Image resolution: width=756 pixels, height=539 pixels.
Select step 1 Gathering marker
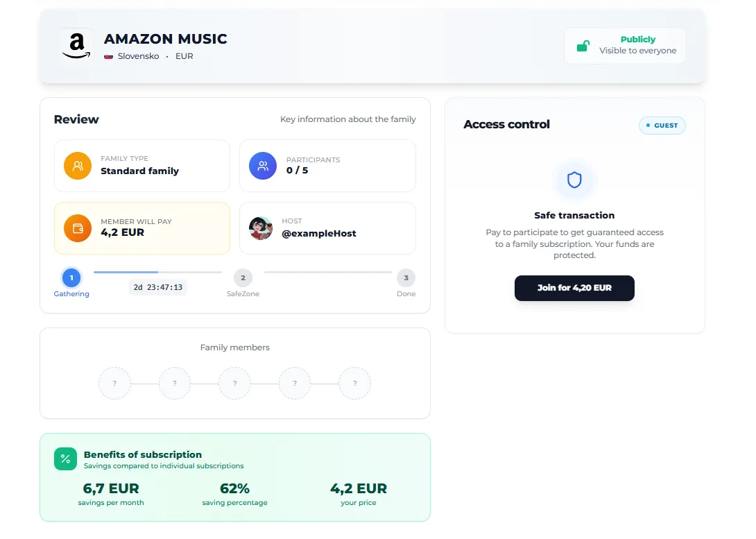click(x=71, y=278)
